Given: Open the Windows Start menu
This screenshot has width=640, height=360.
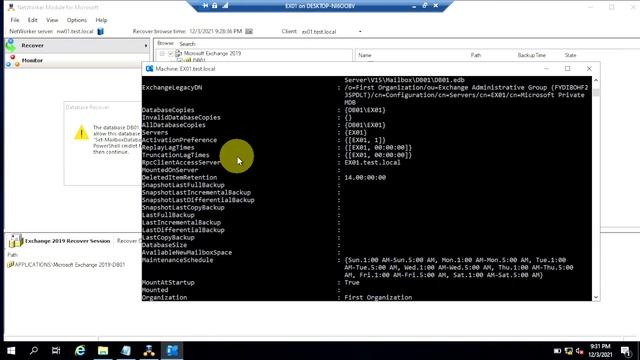Looking at the screenshot, I should (11, 351).
